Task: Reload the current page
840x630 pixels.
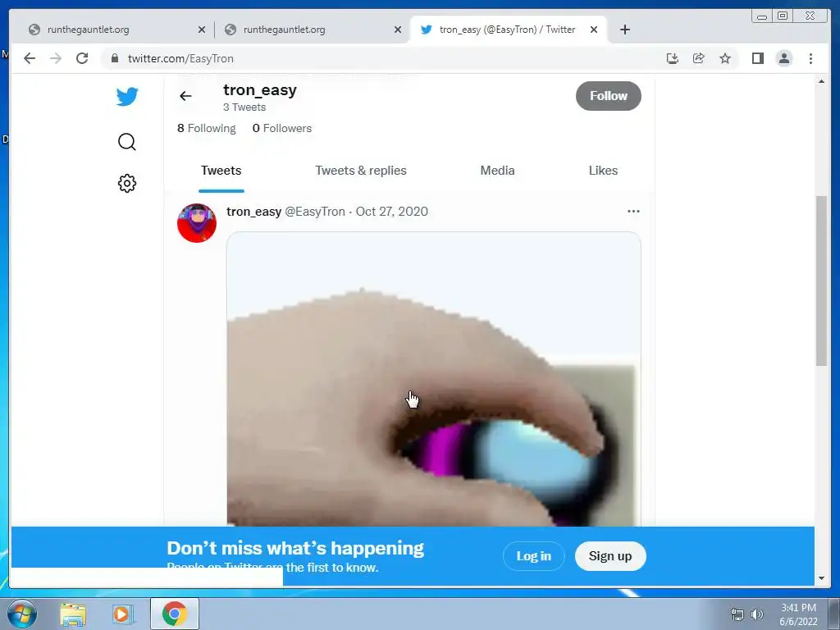Action: coord(82,58)
